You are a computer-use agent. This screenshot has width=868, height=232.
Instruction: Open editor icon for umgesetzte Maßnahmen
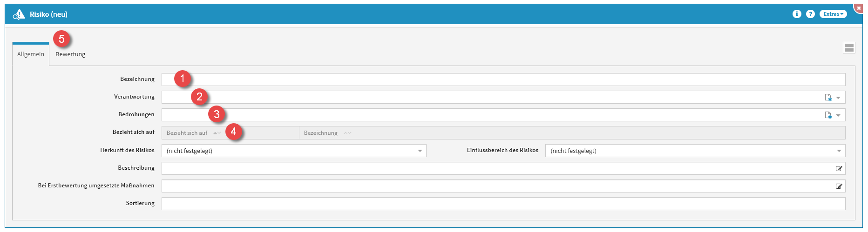coord(839,186)
